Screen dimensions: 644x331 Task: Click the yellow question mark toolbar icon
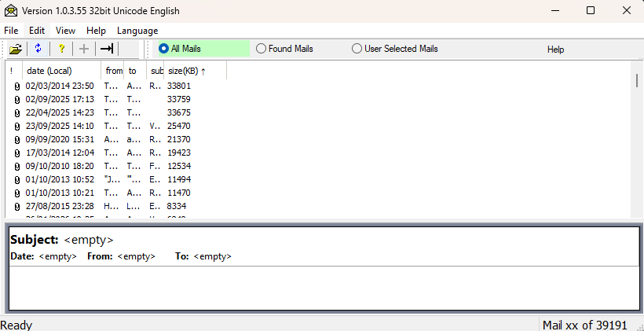[61, 49]
